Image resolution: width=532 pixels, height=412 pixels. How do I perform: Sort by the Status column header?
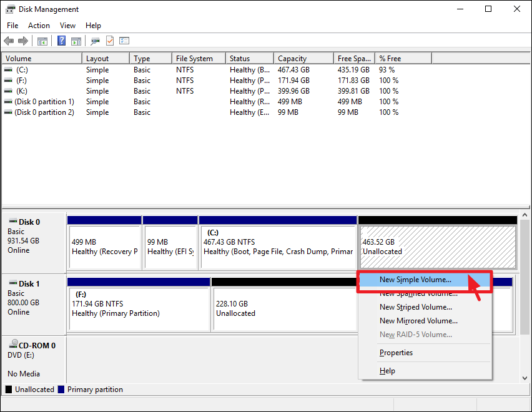coord(250,58)
